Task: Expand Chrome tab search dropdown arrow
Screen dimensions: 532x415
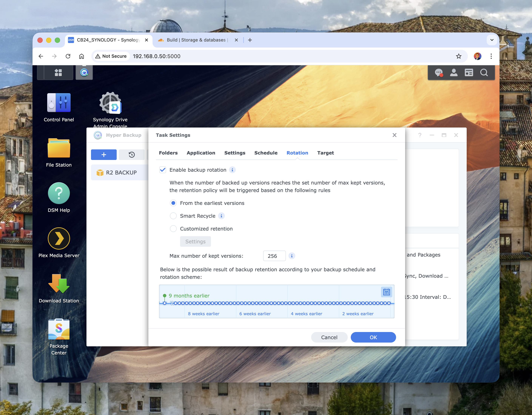Action: point(492,40)
